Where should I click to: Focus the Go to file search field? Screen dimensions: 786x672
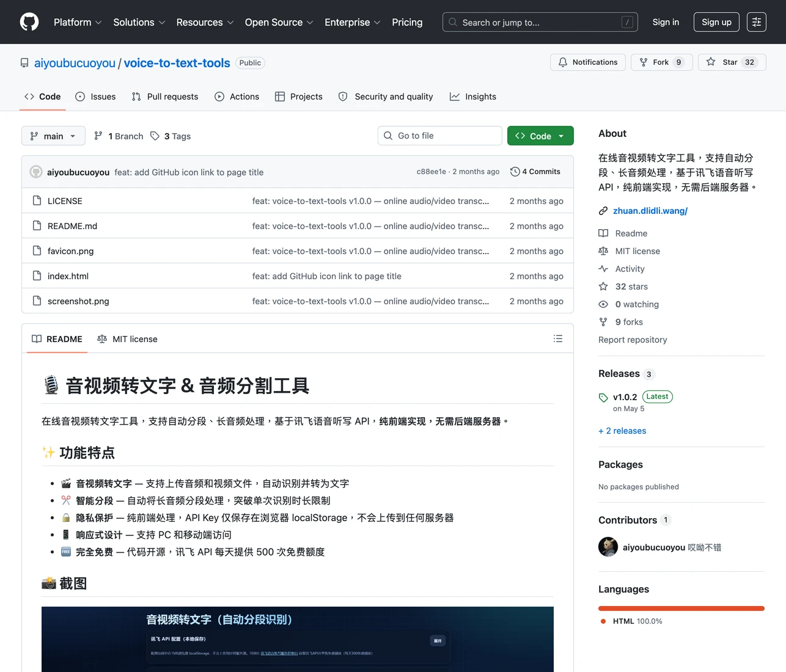pyautogui.click(x=440, y=136)
